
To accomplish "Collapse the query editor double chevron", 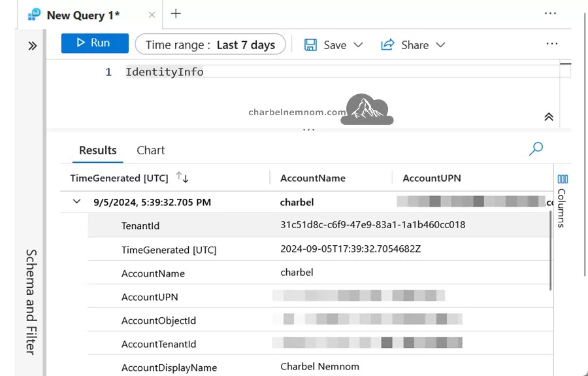I will tap(549, 116).
